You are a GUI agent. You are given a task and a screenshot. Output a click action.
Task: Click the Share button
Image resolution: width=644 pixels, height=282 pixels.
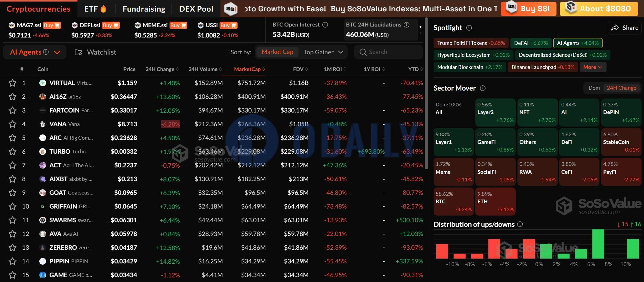pos(624,28)
